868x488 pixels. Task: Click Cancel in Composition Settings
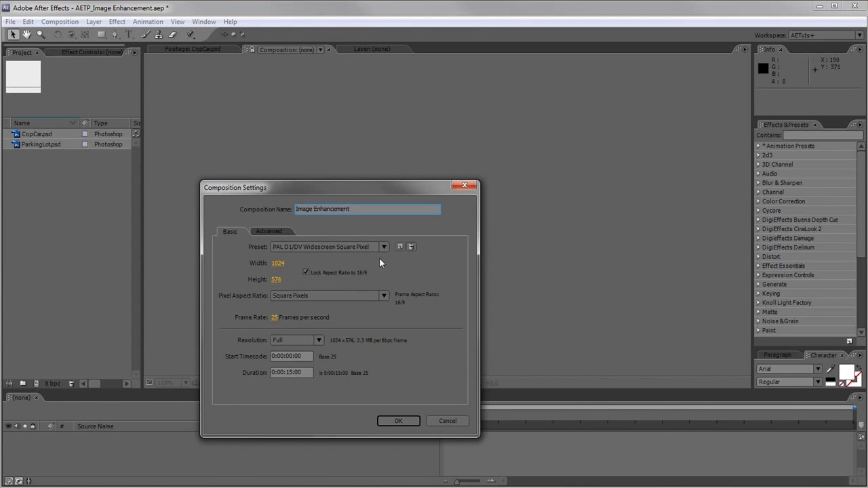tap(448, 421)
